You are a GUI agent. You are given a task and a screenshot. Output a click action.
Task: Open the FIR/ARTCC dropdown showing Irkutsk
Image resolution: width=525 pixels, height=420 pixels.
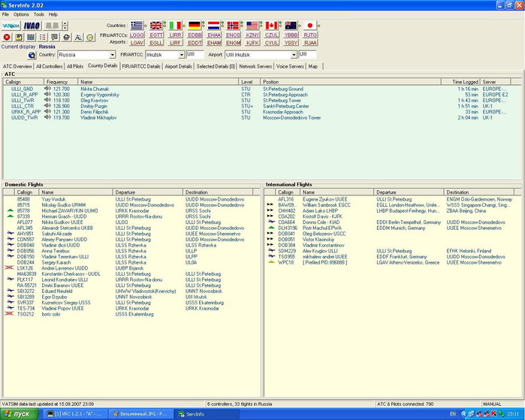[x=181, y=55]
